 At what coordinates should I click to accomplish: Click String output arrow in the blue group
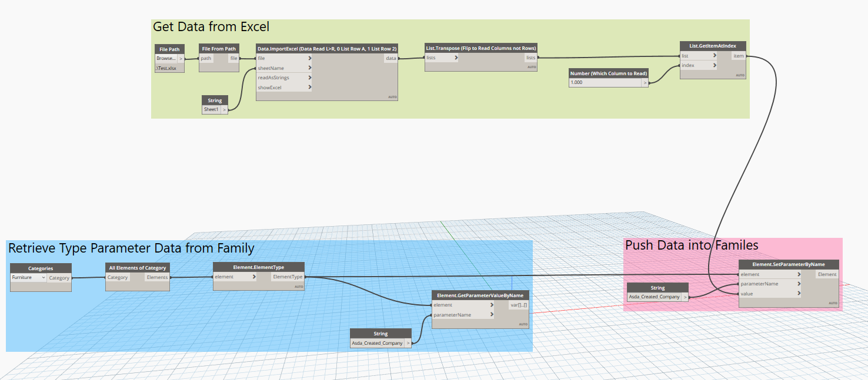pyautogui.click(x=408, y=343)
